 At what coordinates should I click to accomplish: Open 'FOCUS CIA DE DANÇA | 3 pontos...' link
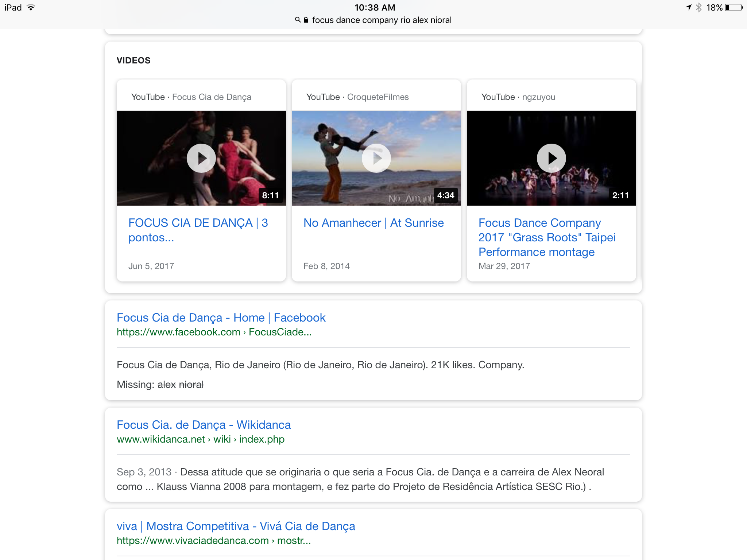point(198,230)
